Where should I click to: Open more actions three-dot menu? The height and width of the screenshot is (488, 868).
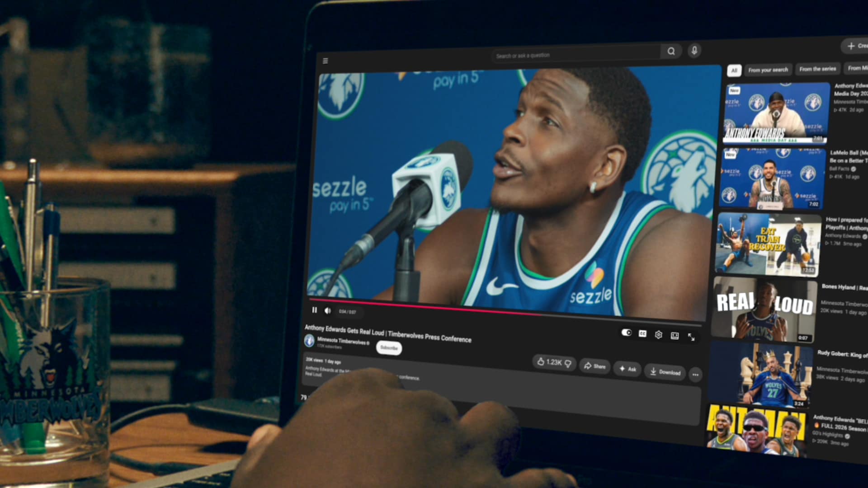tap(695, 374)
